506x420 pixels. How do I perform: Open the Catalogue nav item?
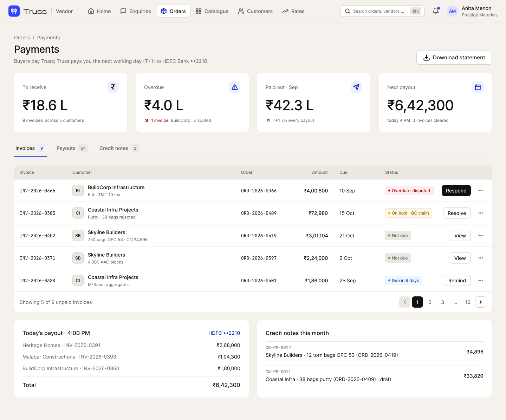tap(212, 11)
